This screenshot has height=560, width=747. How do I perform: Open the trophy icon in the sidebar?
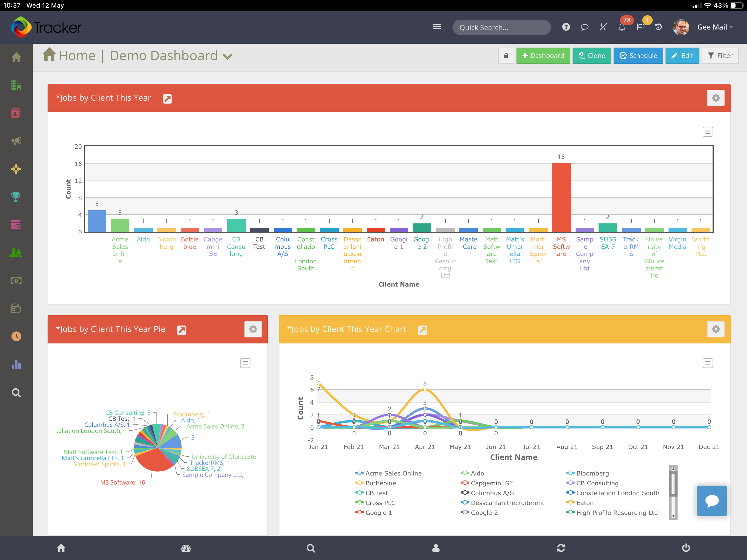16,197
